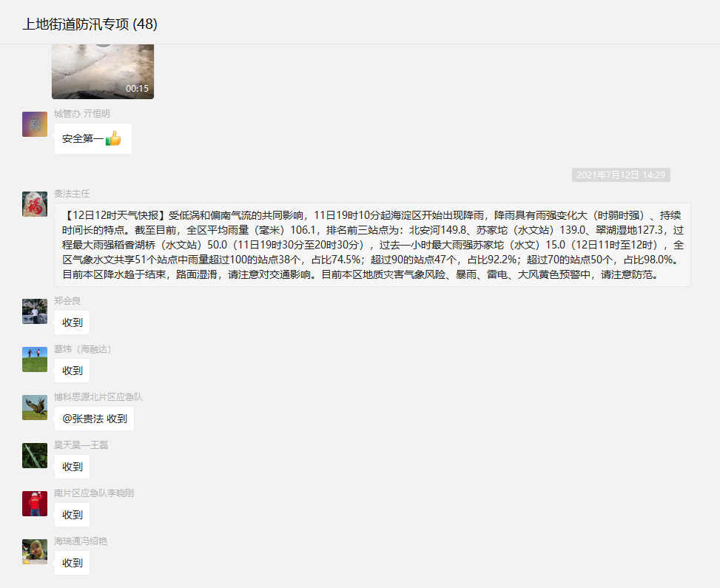The image size is (720, 588).
Task: Click sender name 南片区应急队李晓刚
Action: click(x=94, y=493)
